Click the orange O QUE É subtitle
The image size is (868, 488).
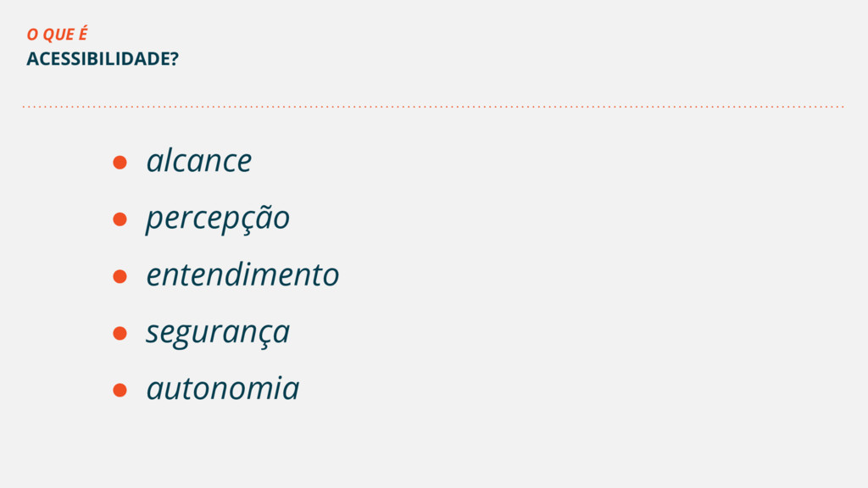click(x=58, y=34)
